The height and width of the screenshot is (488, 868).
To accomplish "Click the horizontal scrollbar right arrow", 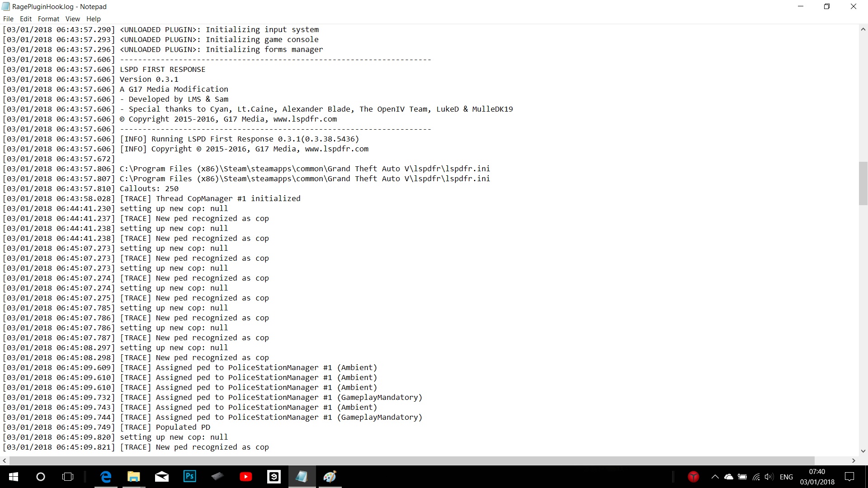I will tap(854, 461).
